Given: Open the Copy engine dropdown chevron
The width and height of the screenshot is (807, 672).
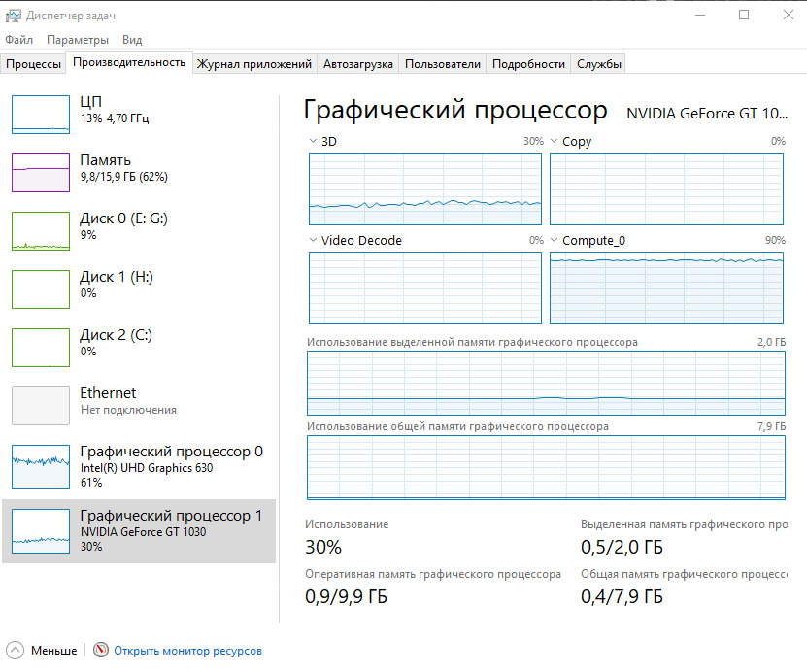Looking at the screenshot, I should pos(554,141).
